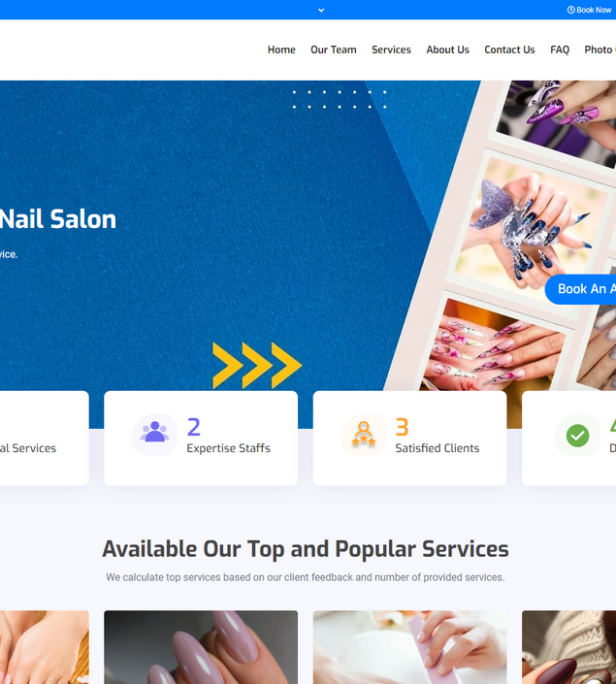Open the Photo gallery menu item
The image size is (616, 684).
(600, 49)
